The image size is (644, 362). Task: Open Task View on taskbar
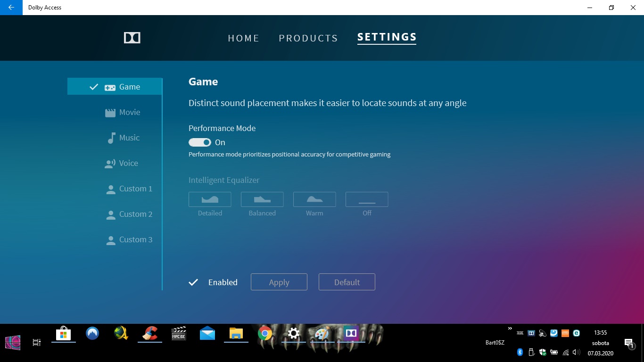tap(37, 342)
